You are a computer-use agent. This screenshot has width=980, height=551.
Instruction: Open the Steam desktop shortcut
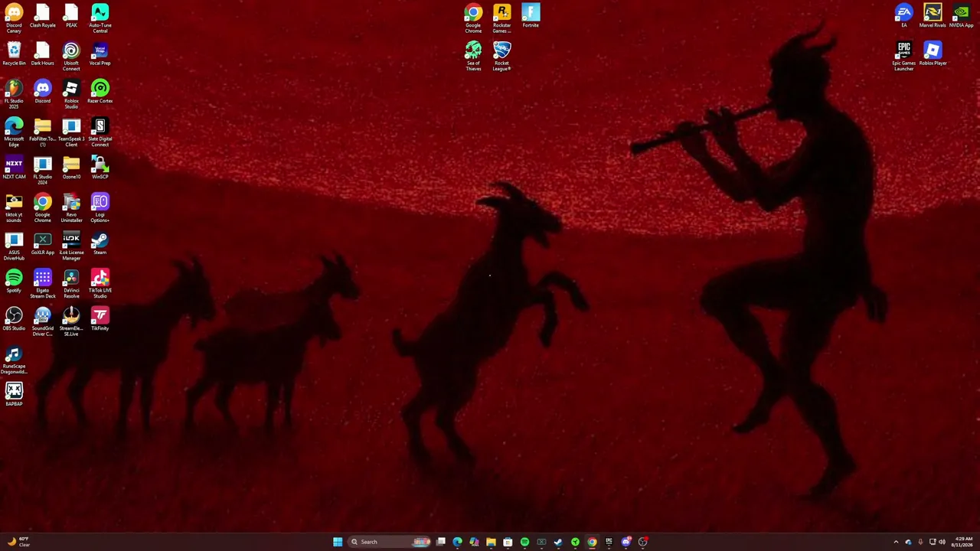(x=100, y=243)
